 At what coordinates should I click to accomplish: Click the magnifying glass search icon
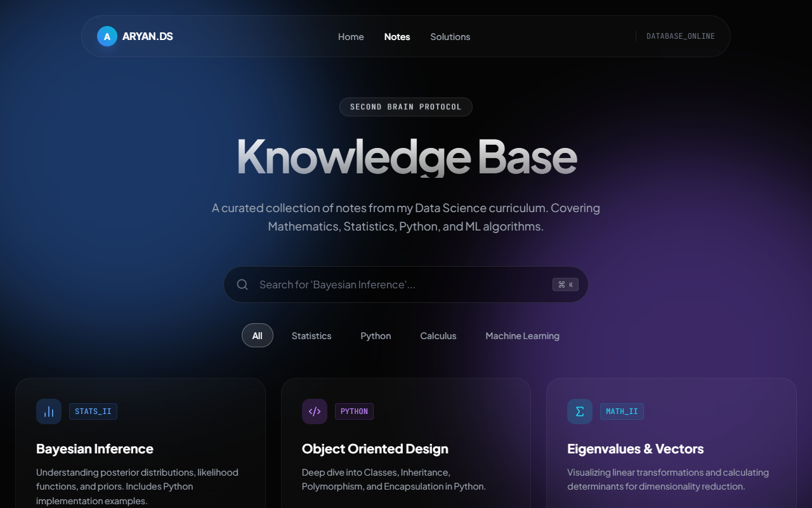pyautogui.click(x=242, y=284)
